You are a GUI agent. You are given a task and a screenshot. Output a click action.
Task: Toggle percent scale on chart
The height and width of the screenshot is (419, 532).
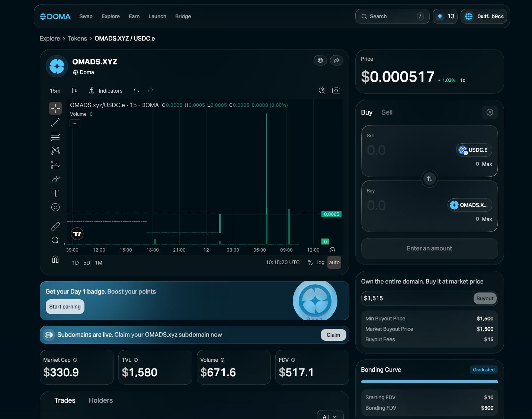(310, 262)
